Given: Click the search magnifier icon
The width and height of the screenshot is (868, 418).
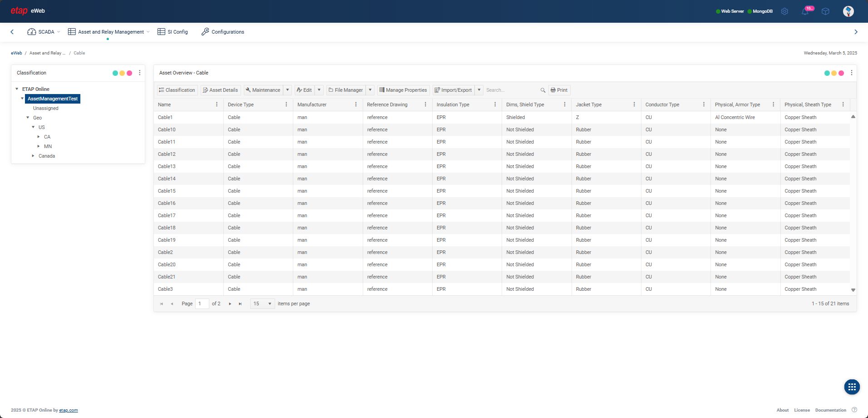Looking at the screenshot, I should [542, 90].
